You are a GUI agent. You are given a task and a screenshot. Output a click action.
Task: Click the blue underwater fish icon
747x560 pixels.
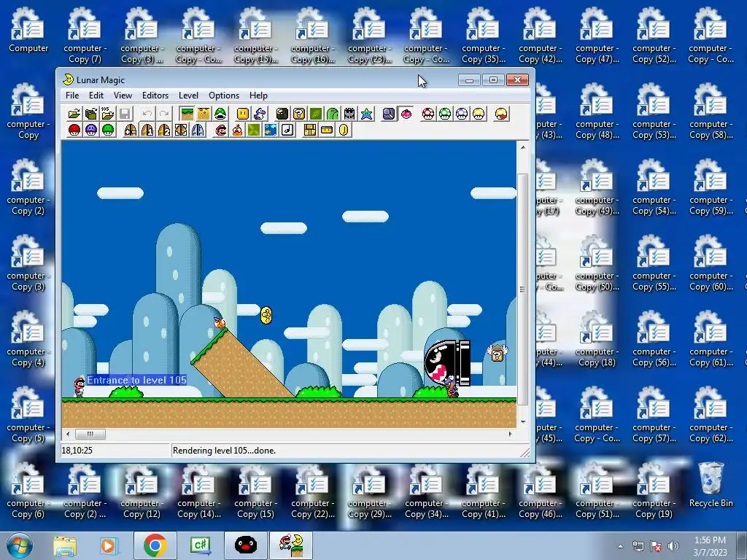click(271, 130)
